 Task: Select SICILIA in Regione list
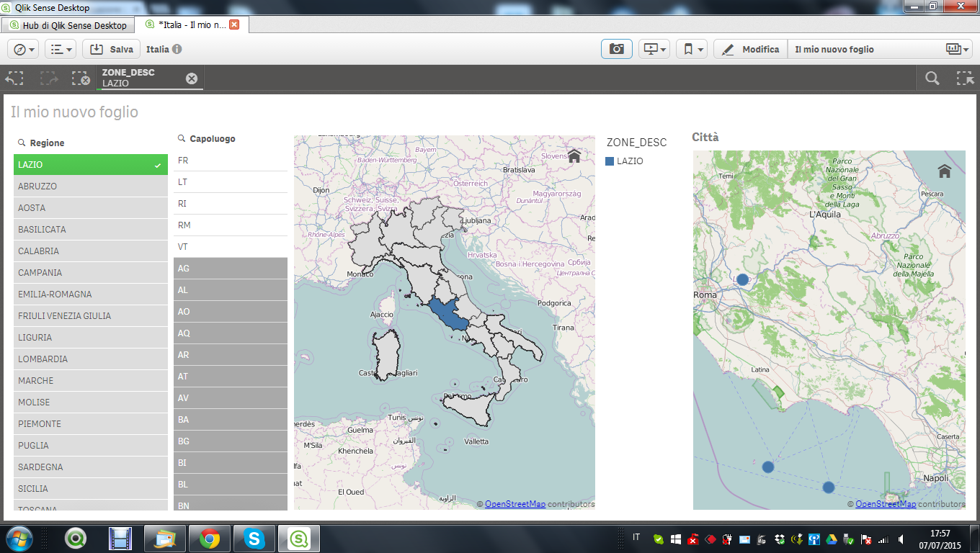[91, 489]
